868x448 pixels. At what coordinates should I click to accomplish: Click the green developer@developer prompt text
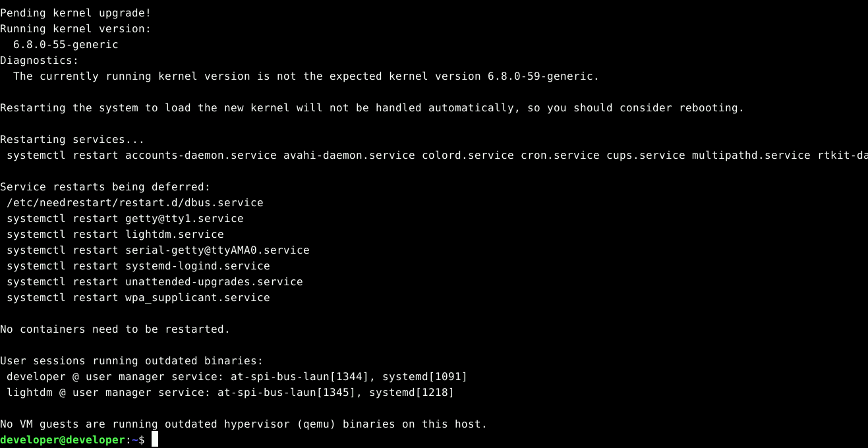click(63, 439)
